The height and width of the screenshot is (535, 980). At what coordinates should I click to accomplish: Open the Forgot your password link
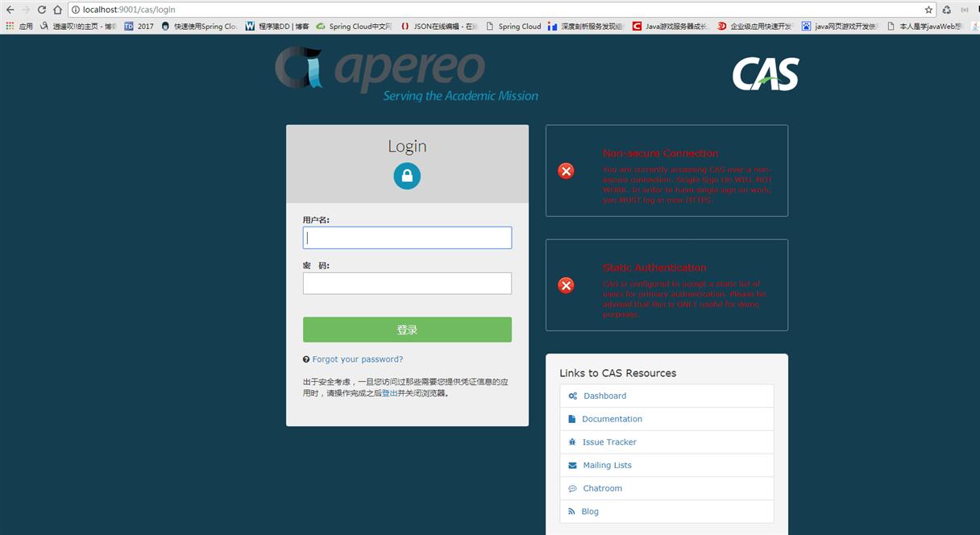tap(357, 359)
